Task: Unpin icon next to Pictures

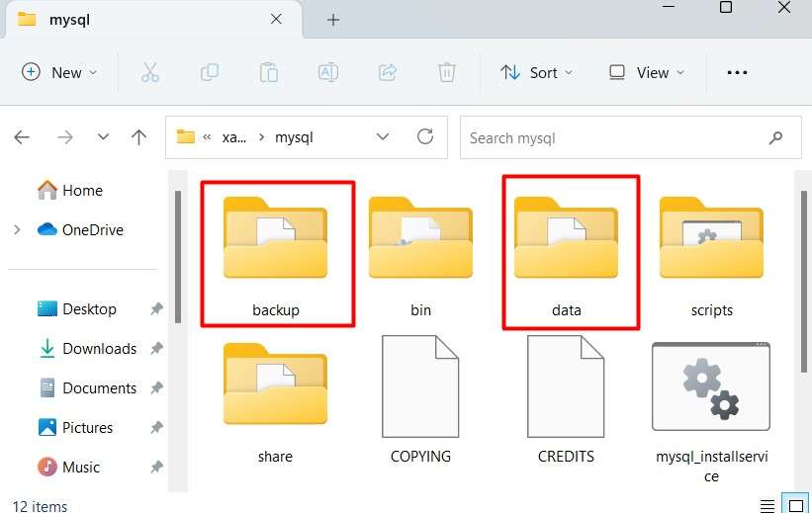Action: point(156,428)
